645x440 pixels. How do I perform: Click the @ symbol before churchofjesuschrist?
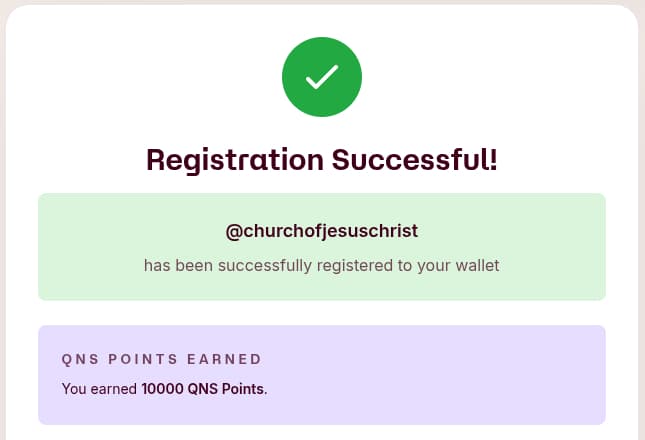point(233,231)
